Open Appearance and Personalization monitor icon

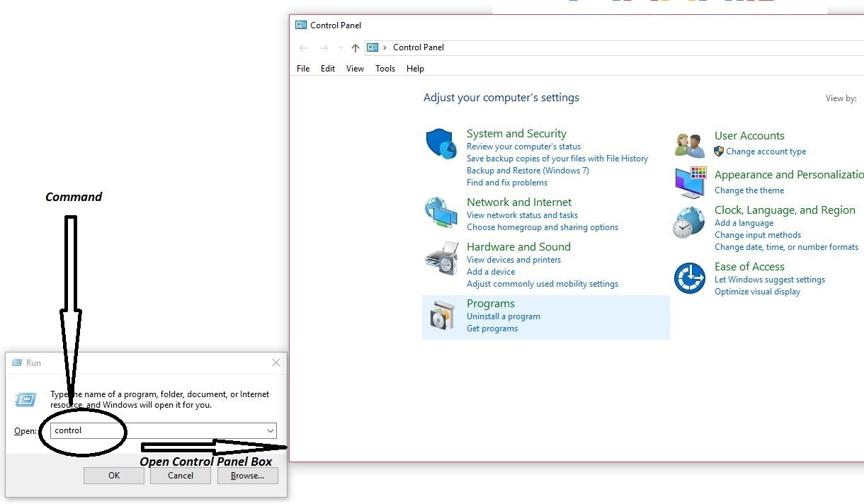point(690,182)
